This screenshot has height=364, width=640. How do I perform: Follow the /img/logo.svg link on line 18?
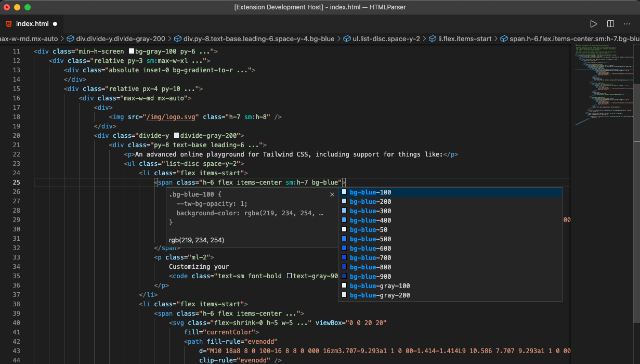(x=171, y=117)
